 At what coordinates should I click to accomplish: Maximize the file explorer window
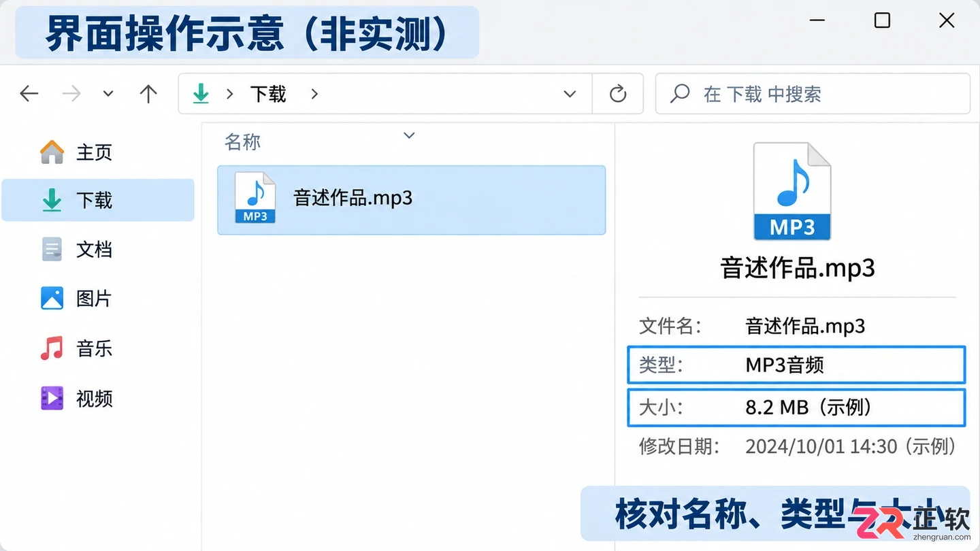[x=882, y=20]
